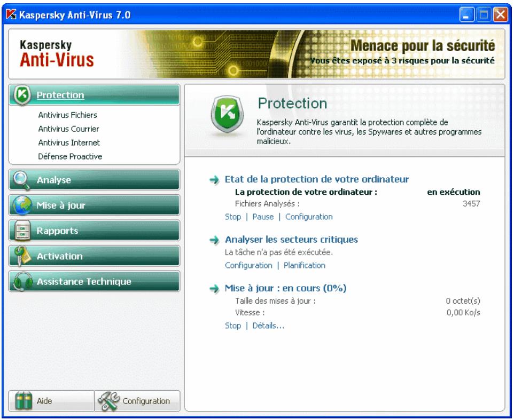This screenshot has height=420, width=514.
Task: Click arrow icon beside Analyser les secteurs critiques
Action: tap(214, 240)
